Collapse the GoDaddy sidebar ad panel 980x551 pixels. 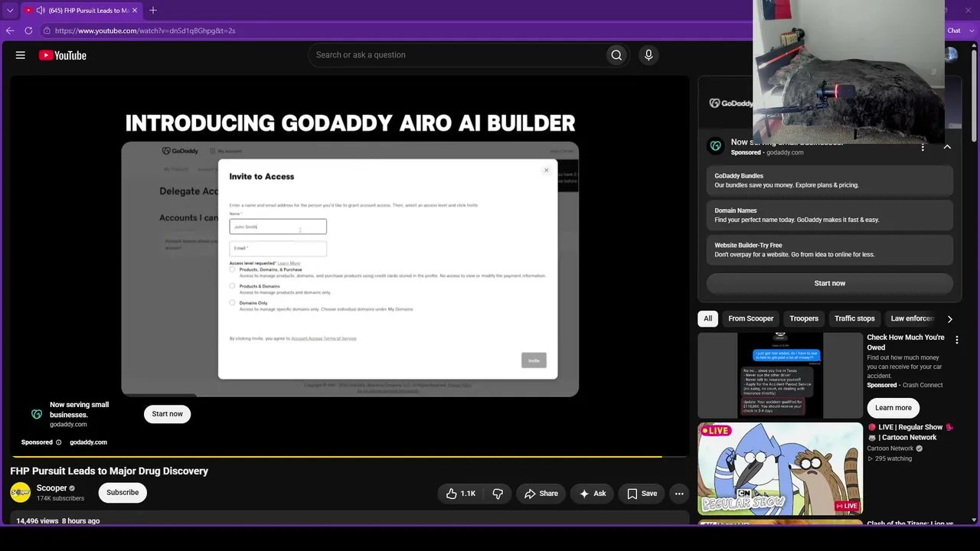(947, 147)
